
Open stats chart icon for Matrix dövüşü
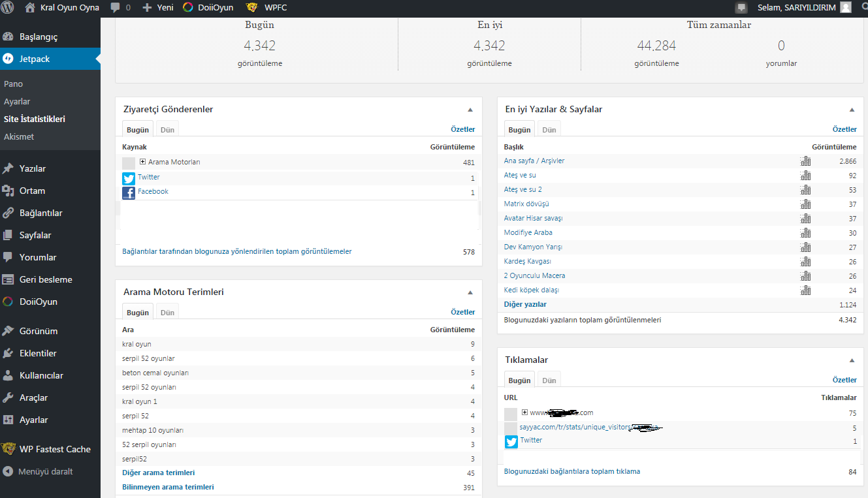click(x=805, y=204)
